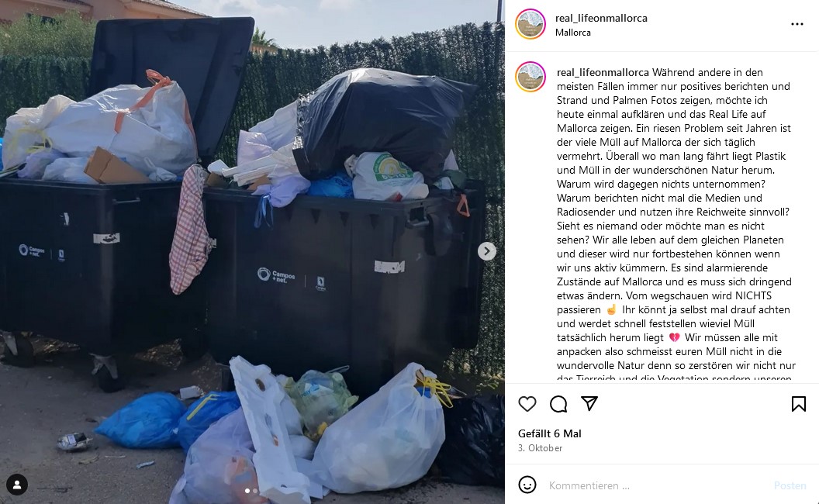819x504 pixels.
Task: Save post with bookmark icon
Action: click(x=798, y=404)
